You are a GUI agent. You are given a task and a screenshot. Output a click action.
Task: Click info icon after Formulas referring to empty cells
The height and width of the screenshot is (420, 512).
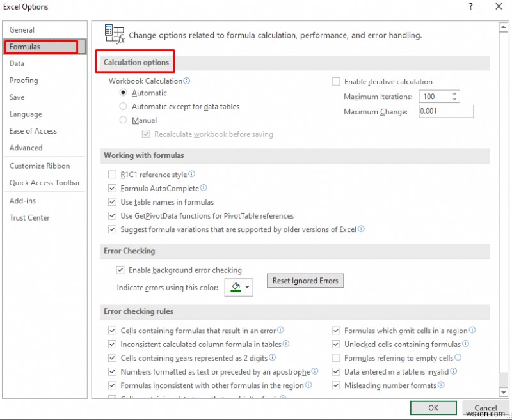point(458,357)
